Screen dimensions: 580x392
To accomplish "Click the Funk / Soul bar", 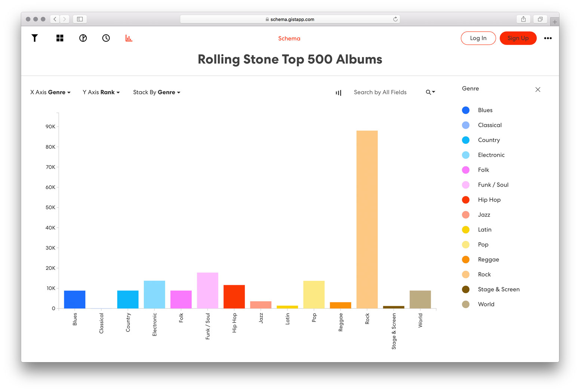I will (x=207, y=290).
